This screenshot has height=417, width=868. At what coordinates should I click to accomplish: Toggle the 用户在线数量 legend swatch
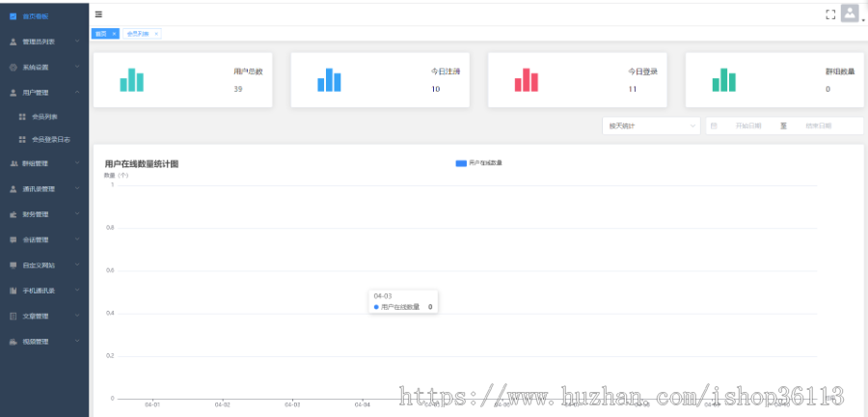point(461,163)
